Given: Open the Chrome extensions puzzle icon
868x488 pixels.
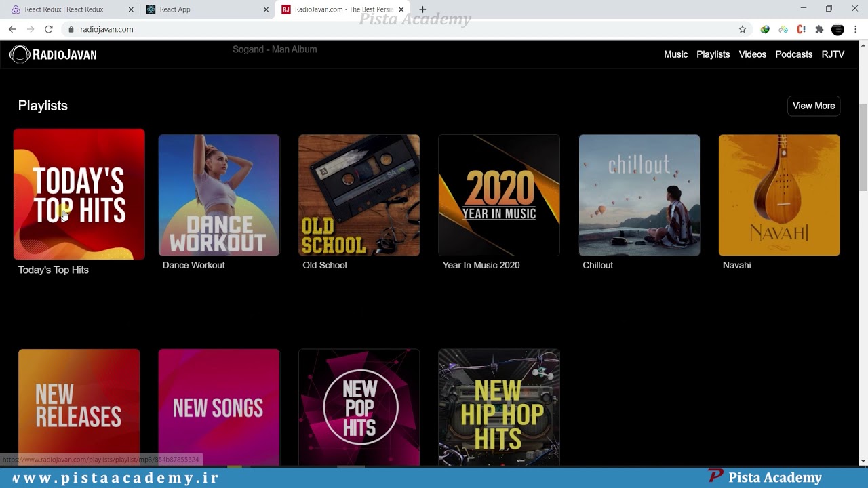Looking at the screenshot, I should coord(819,29).
